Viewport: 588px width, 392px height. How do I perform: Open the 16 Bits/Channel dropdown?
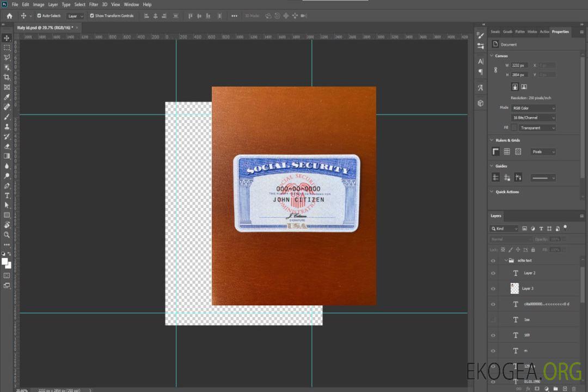(x=533, y=118)
